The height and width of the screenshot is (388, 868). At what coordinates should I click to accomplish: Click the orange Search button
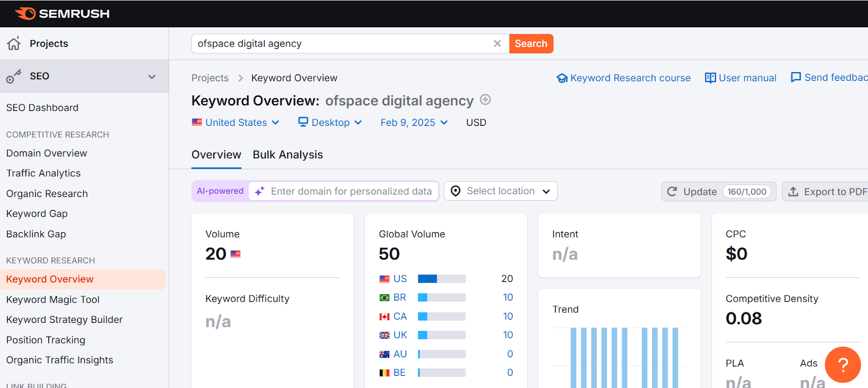[x=531, y=43]
